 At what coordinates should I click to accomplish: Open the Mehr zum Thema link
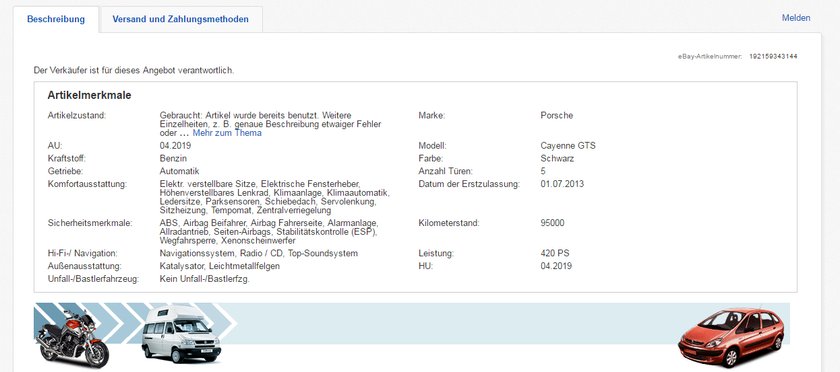click(227, 133)
